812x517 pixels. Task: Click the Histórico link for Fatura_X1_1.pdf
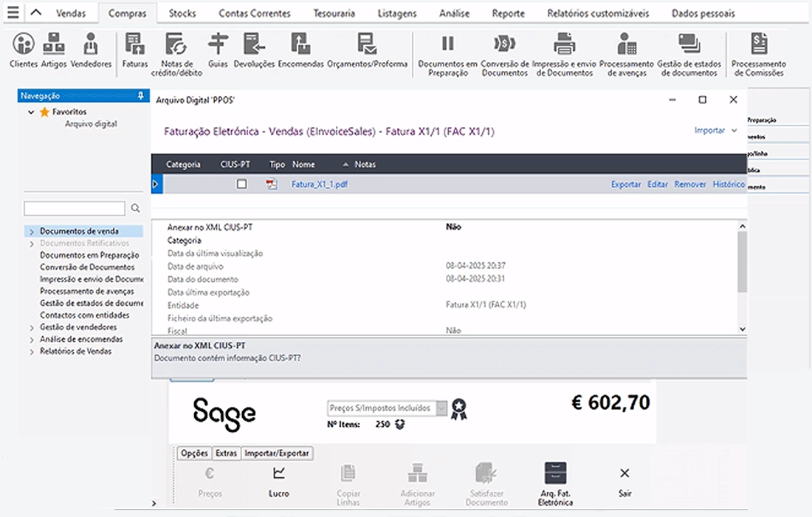729,185
